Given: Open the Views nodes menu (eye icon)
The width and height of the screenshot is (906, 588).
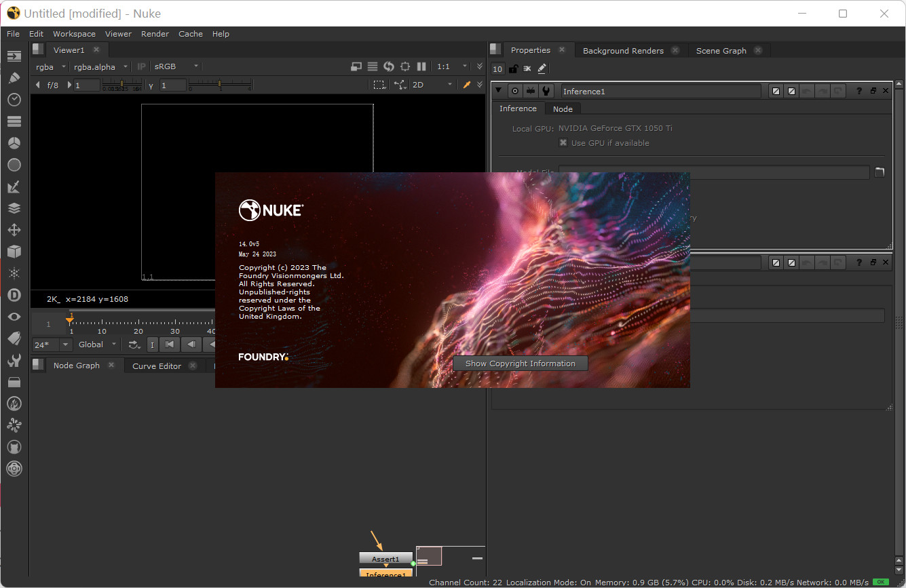Looking at the screenshot, I should pyautogui.click(x=14, y=317).
